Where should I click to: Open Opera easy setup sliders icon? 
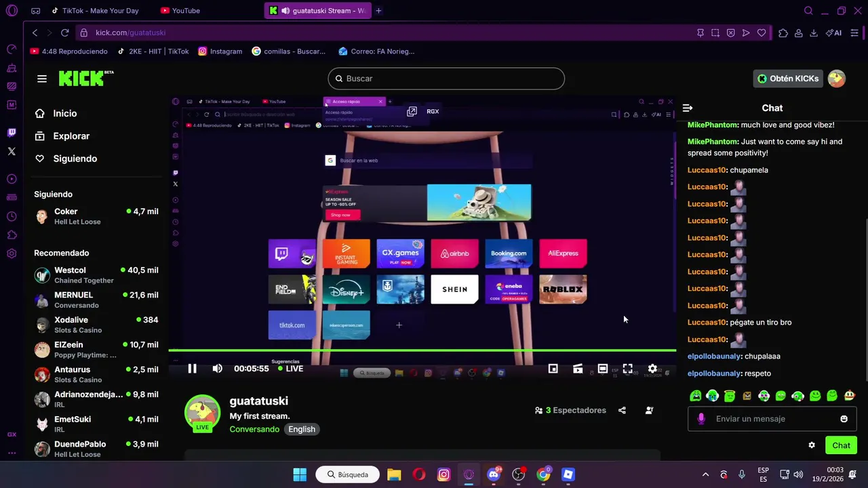(855, 33)
